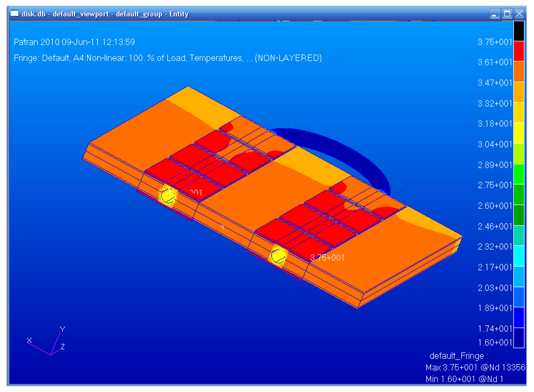Click the dark navy bottom legend swatch

[x=519, y=338]
